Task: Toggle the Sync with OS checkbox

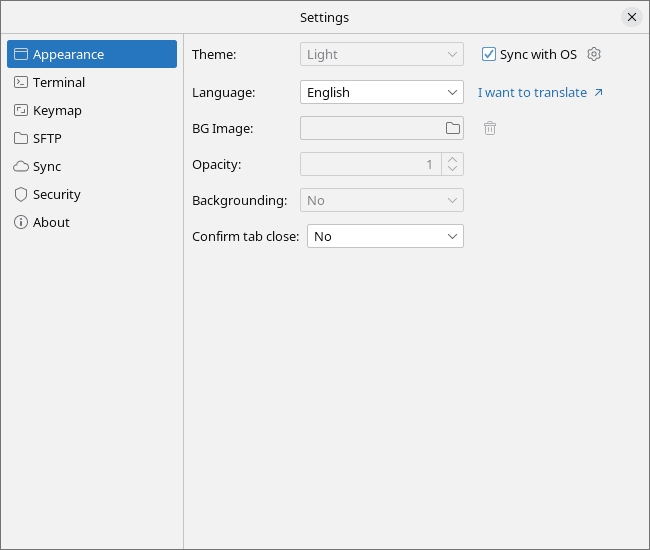Action: pos(489,54)
